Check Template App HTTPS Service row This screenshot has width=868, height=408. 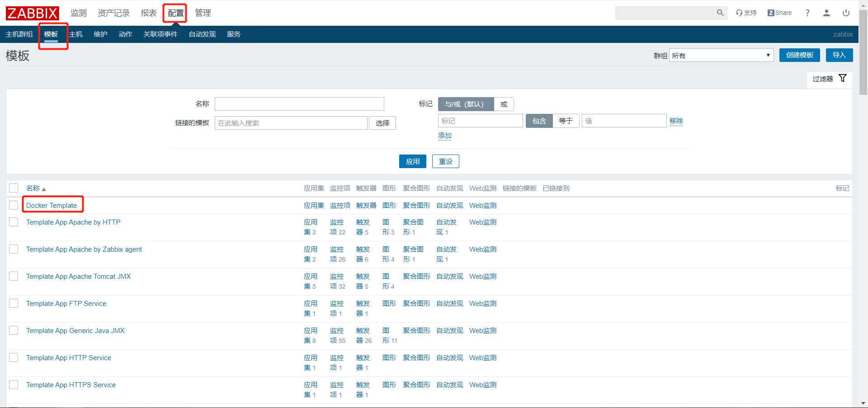[14, 385]
